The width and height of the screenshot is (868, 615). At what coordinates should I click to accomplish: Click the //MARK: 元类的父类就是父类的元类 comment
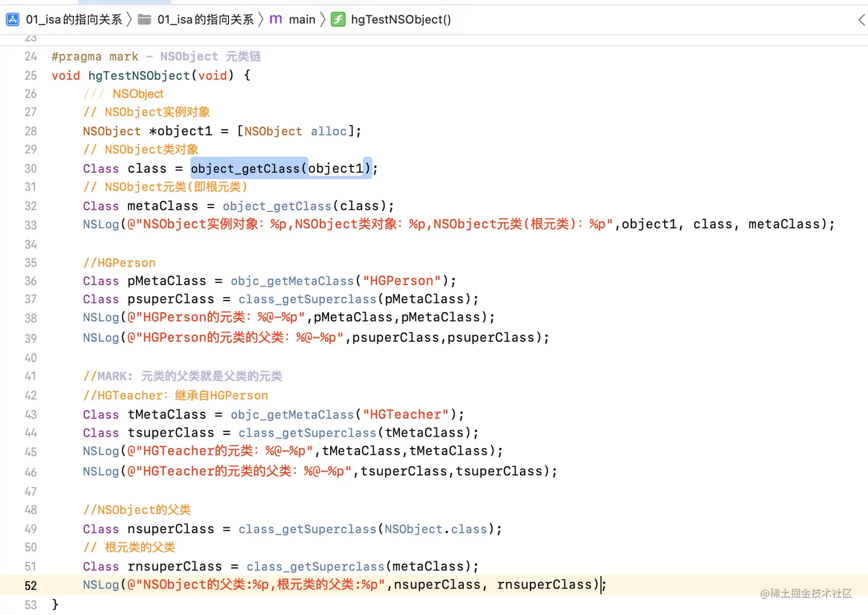tap(183, 376)
